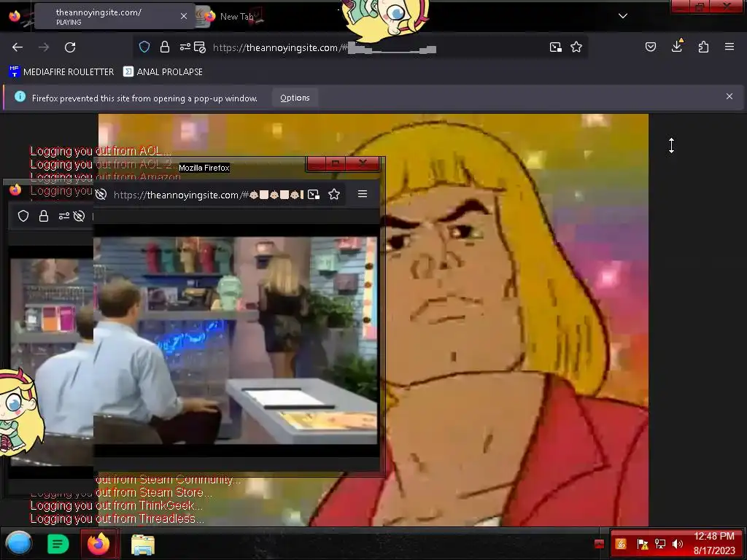747x560 pixels.
Task: Close the theannoyingsite.com tab
Action: pyautogui.click(x=184, y=16)
